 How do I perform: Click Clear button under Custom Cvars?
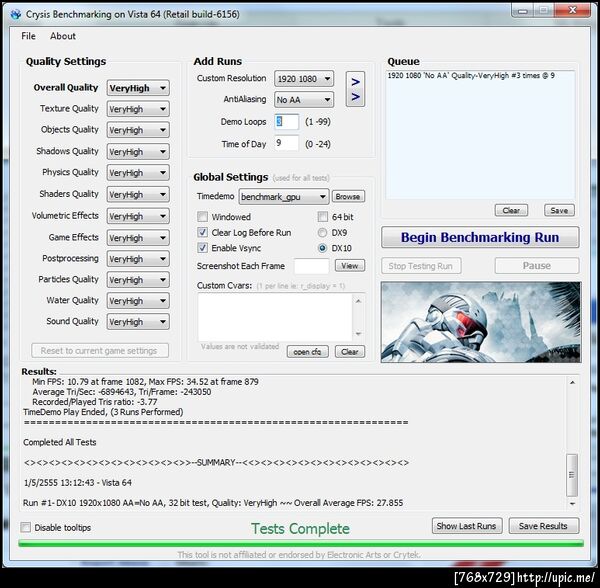click(x=350, y=352)
